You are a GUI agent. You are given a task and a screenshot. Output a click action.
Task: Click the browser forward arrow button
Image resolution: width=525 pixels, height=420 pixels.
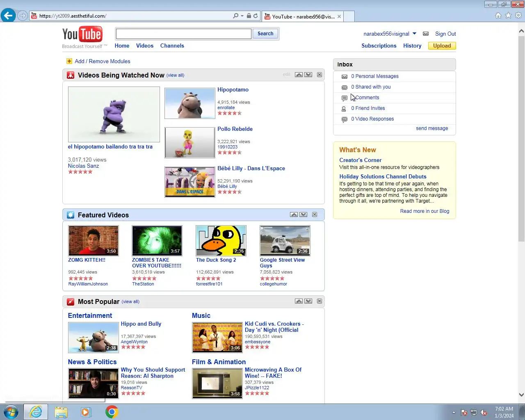click(x=23, y=16)
